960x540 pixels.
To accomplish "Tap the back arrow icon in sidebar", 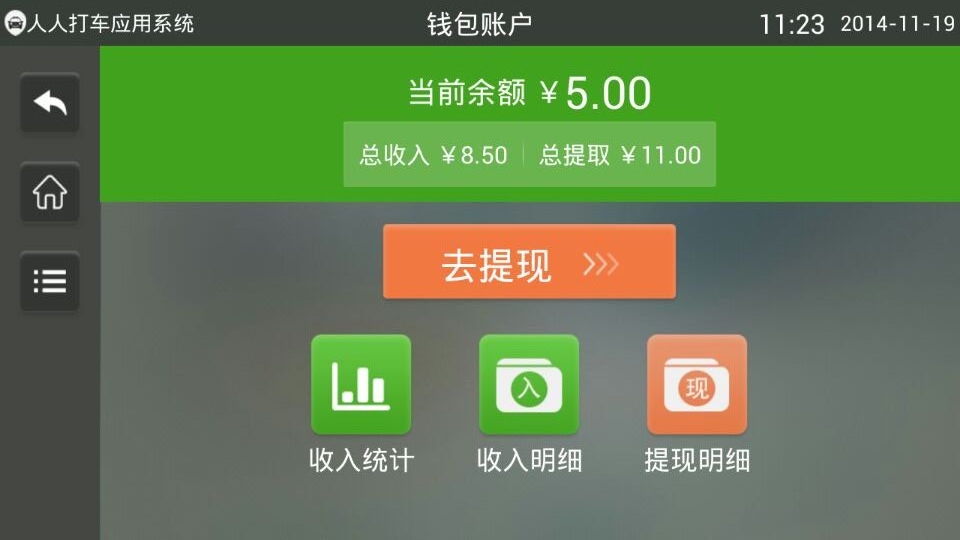I will click(x=50, y=103).
